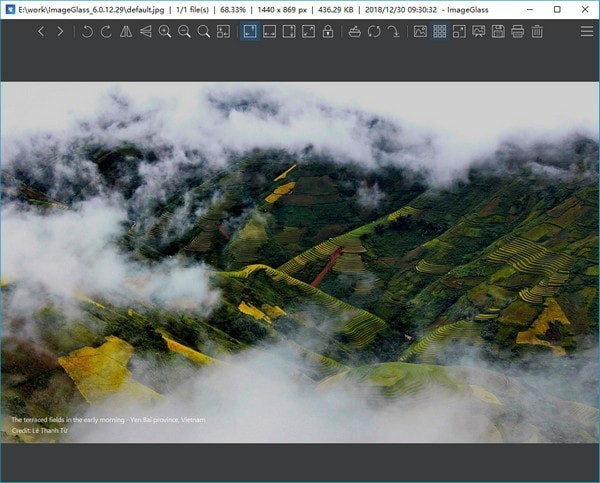Delete the image using trash icon
This screenshot has height=483, width=600.
tap(537, 32)
